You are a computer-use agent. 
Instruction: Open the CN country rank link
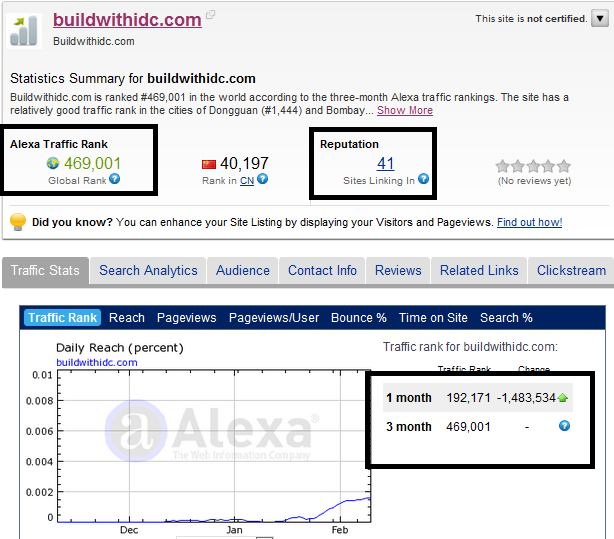coord(247,181)
